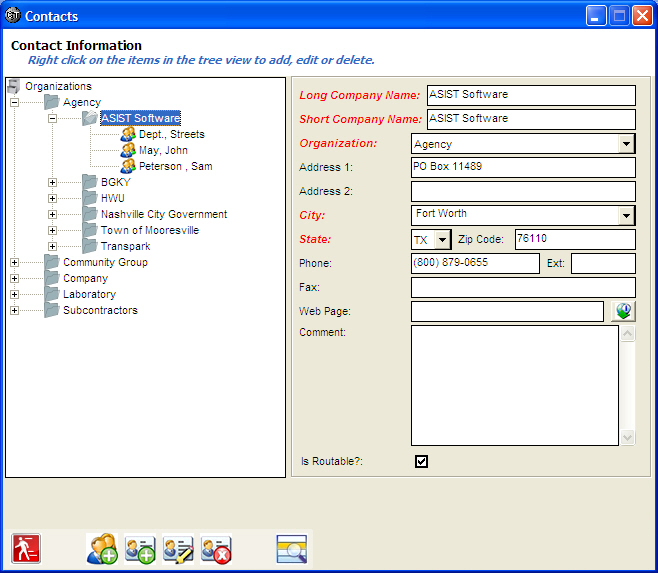Click the Address 1 field

523,167
